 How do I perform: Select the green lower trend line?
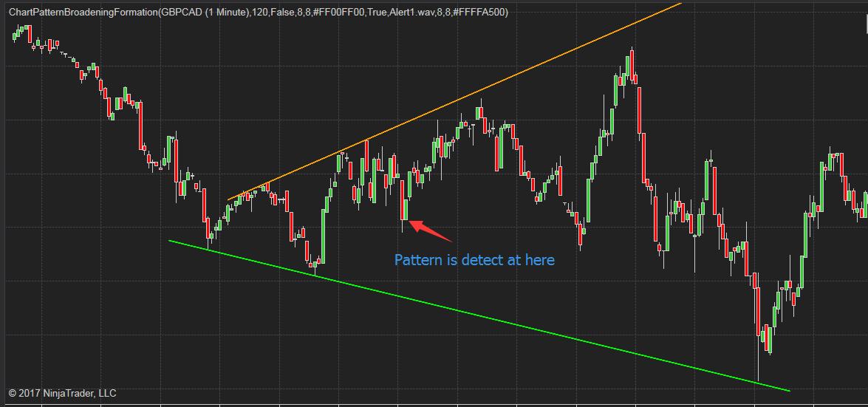point(479,315)
